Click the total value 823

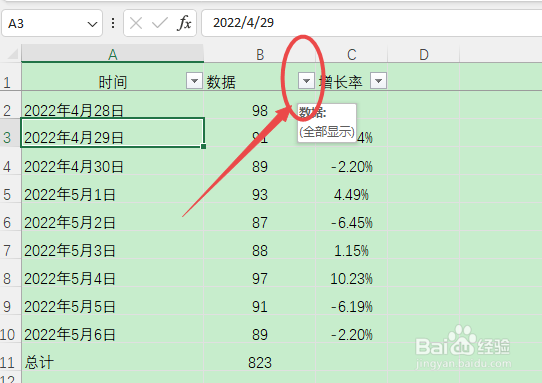pyautogui.click(x=260, y=363)
